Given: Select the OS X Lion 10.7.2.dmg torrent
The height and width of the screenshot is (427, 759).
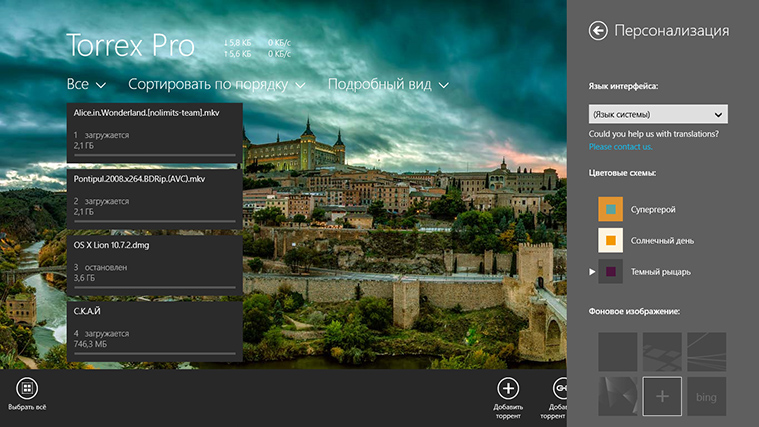Looking at the screenshot, I should point(154,265).
